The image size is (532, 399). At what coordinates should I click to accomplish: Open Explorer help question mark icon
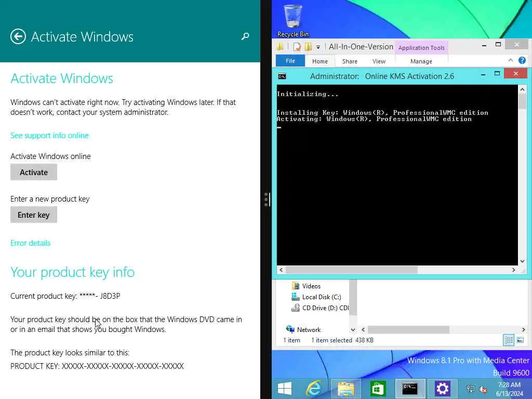tap(522, 60)
